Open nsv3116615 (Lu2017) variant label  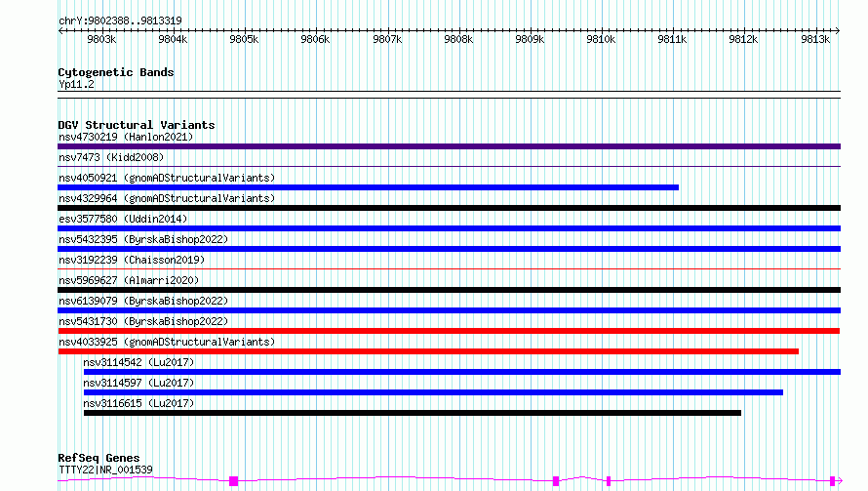coord(138,403)
